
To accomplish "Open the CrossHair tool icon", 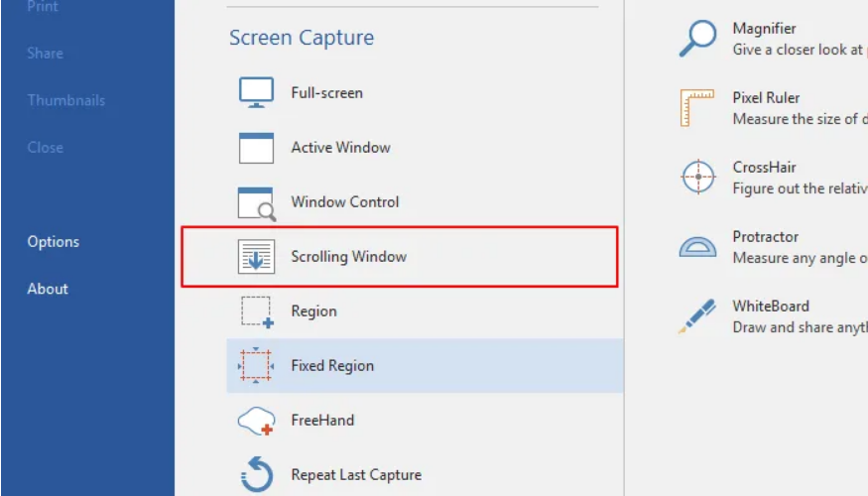I will pyautogui.click(x=697, y=178).
